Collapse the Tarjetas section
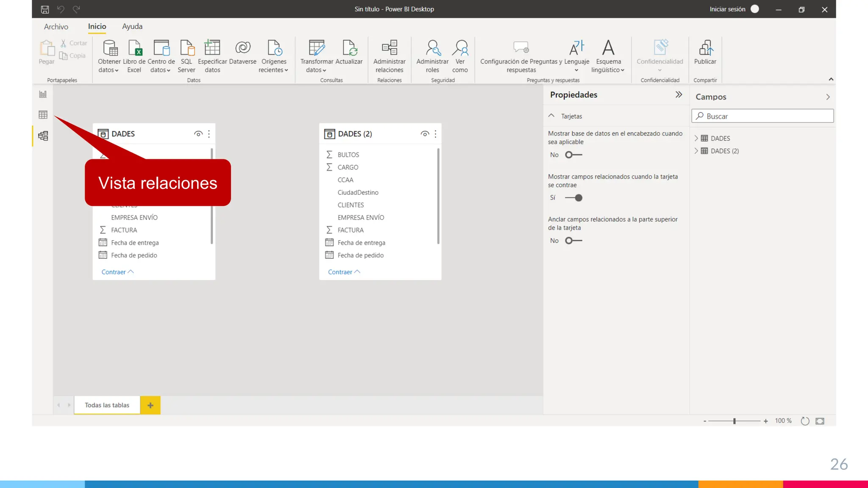This screenshot has width=868, height=488. click(x=551, y=116)
